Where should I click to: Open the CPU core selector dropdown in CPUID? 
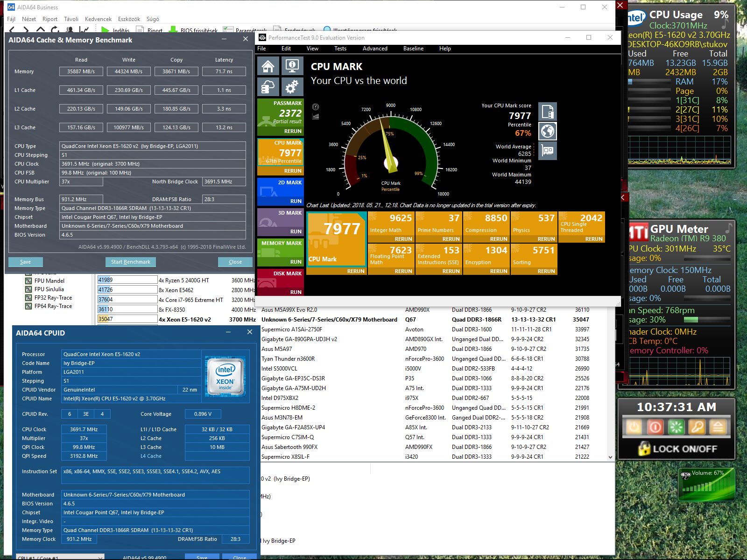point(60,557)
